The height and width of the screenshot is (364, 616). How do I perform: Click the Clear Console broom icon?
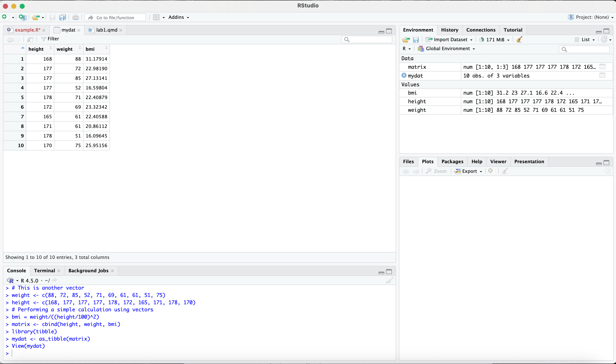click(390, 280)
